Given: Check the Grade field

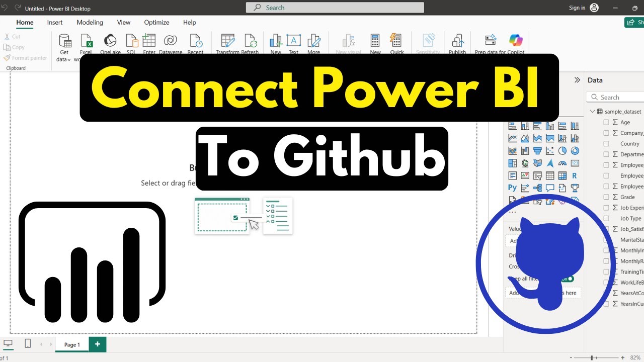Looking at the screenshot, I should tap(606, 197).
